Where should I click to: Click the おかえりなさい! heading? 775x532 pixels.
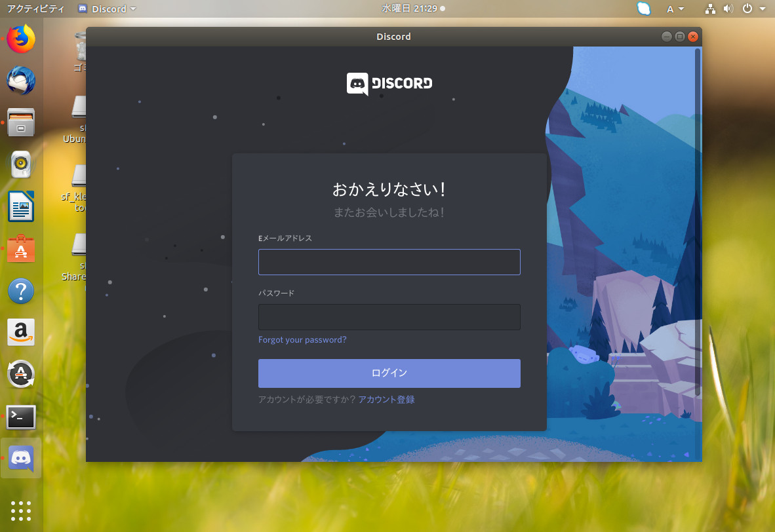pyautogui.click(x=389, y=189)
